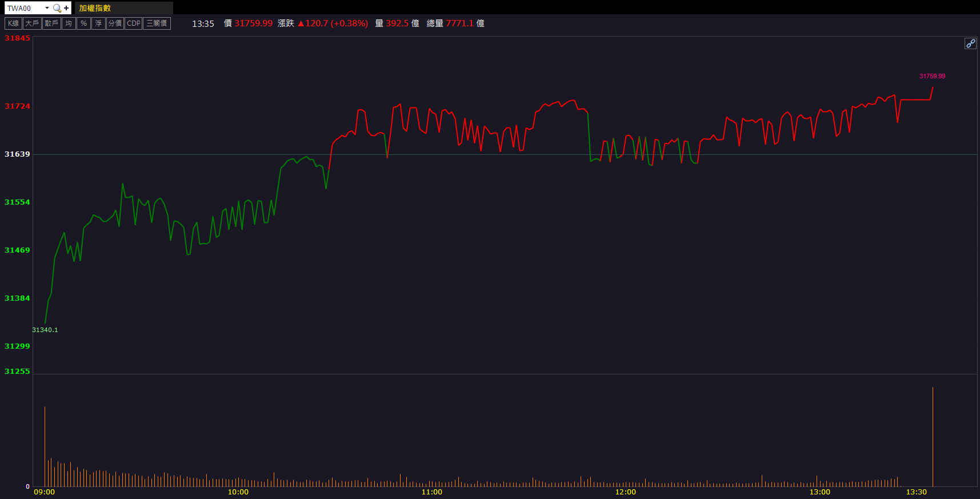Click the plus add-symbol icon
The height and width of the screenshot is (499, 980).
point(66,8)
